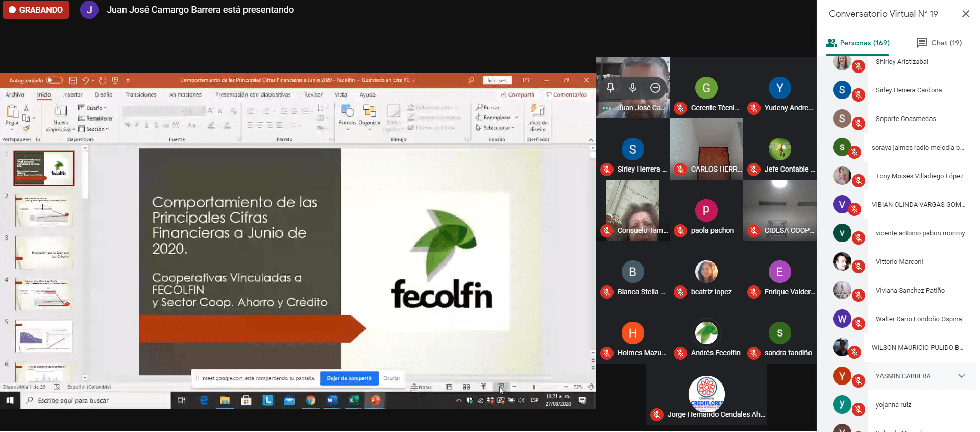Click the Save icon in PowerPoint title bar
The height and width of the screenshot is (432, 980).
pyautogui.click(x=73, y=80)
